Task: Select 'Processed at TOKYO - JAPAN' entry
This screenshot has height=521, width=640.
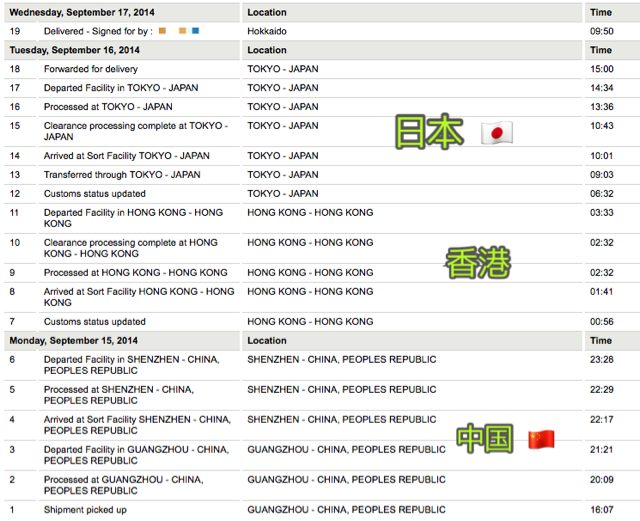Action: 108,107
